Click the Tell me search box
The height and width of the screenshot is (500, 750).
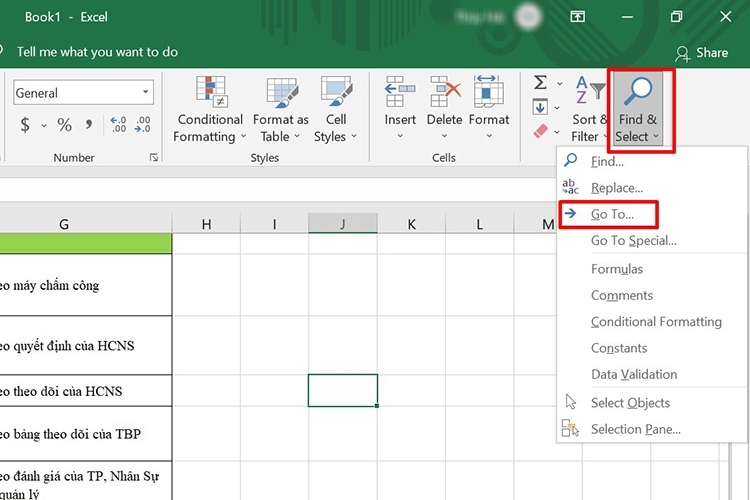pos(97,52)
